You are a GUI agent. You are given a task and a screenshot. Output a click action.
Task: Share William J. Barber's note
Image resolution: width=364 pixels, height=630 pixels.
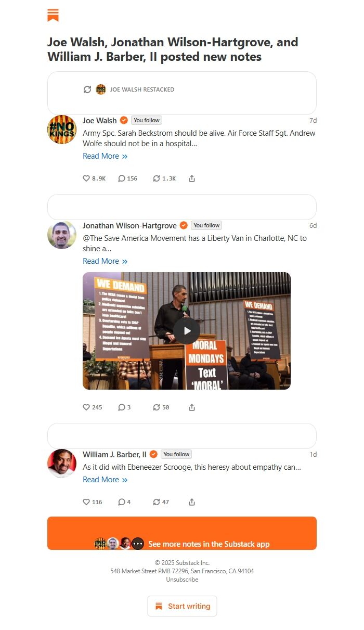pyautogui.click(x=192, y=502)
